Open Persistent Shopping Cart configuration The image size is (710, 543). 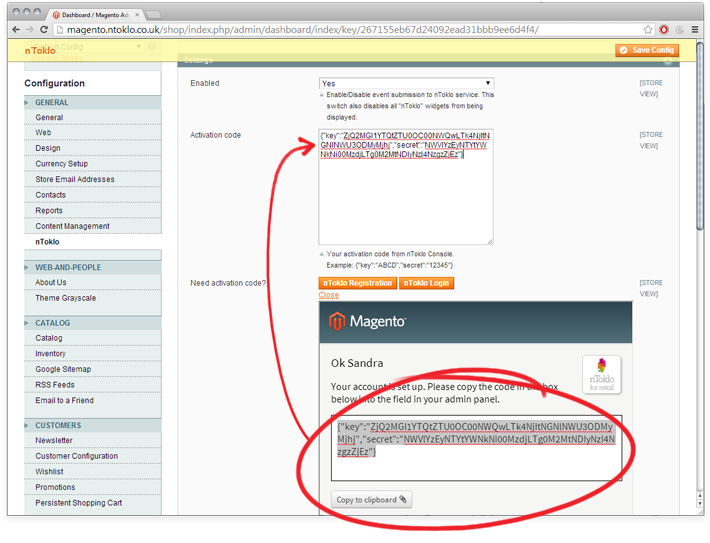coord(79,504)
